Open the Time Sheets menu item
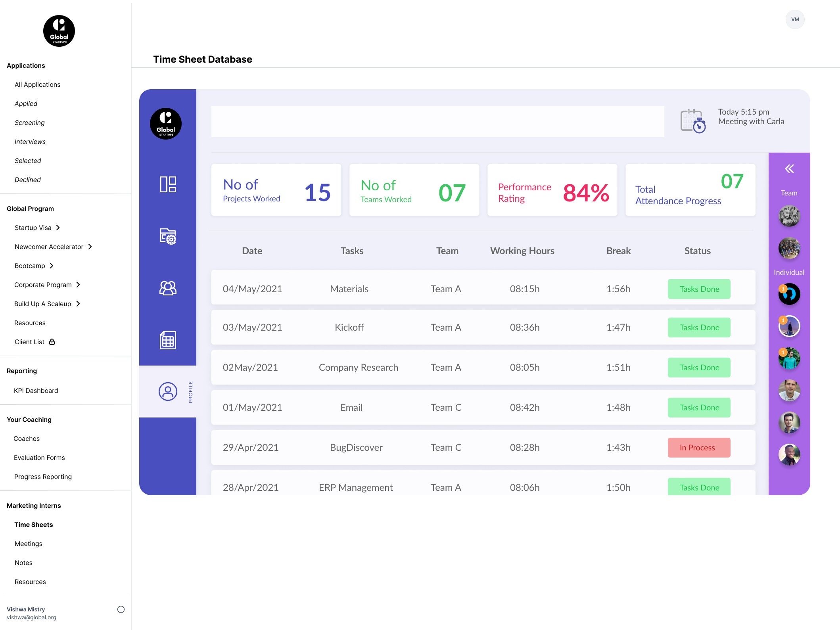The width and height of the screenshot is (840, 630). 34,525
